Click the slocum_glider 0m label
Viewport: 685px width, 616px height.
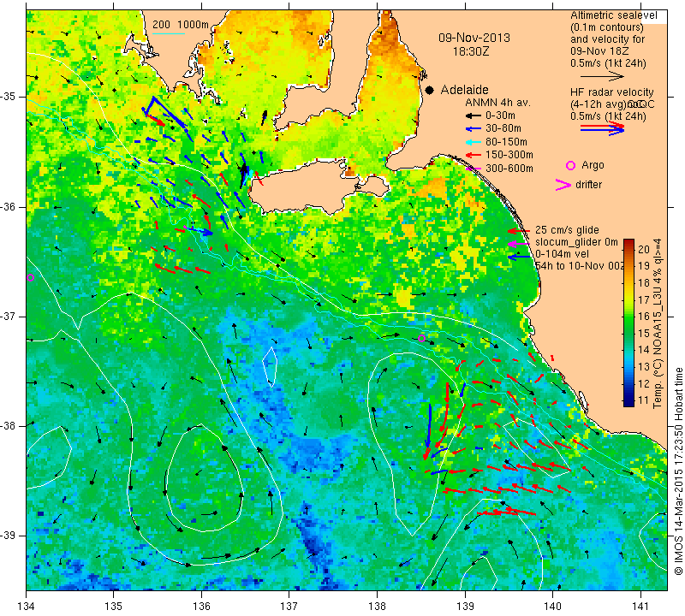point(576,242)
